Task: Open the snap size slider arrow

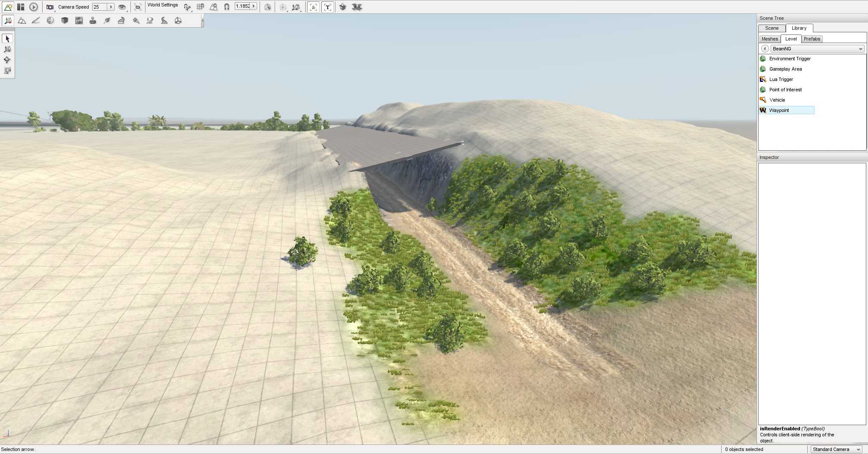Action: tap(254, 6)
